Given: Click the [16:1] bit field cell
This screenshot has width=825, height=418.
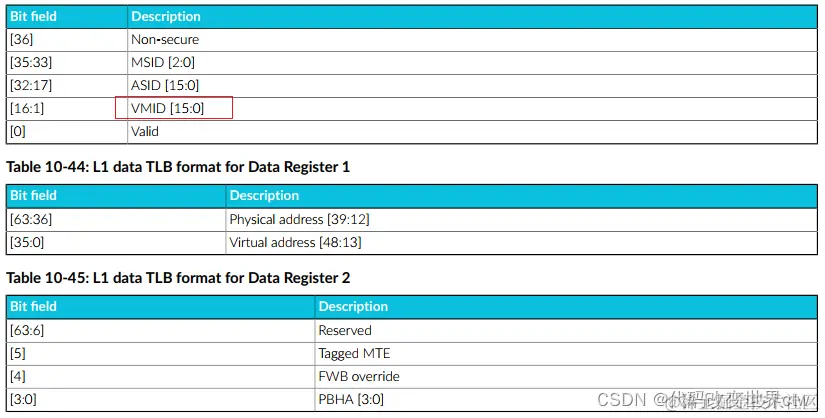Looking at the screenshot, I should point(67,108).
